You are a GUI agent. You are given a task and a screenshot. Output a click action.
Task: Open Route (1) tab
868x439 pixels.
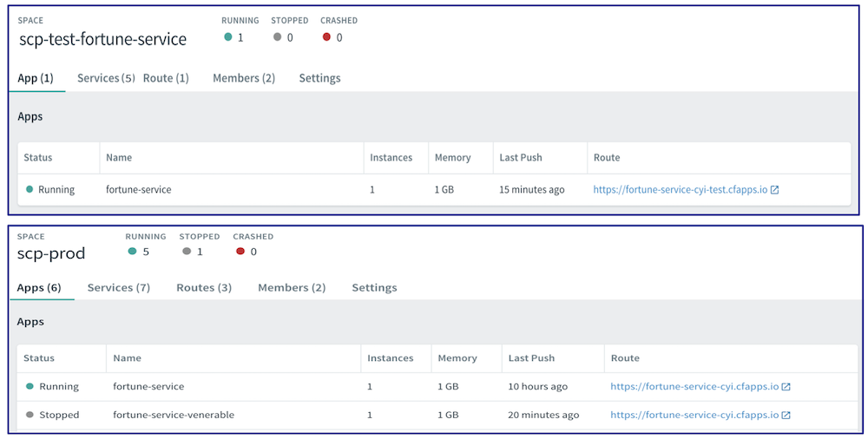[x=166, y=78]
